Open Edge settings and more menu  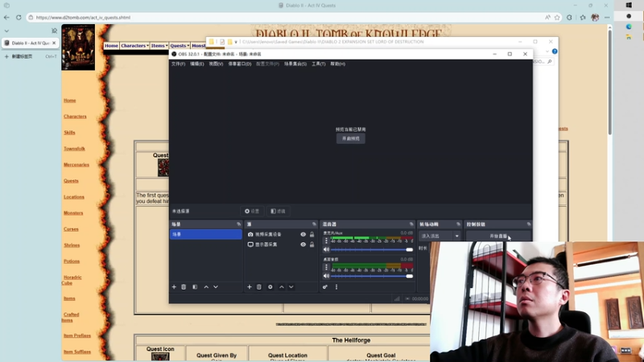click(x=607, y=17)
